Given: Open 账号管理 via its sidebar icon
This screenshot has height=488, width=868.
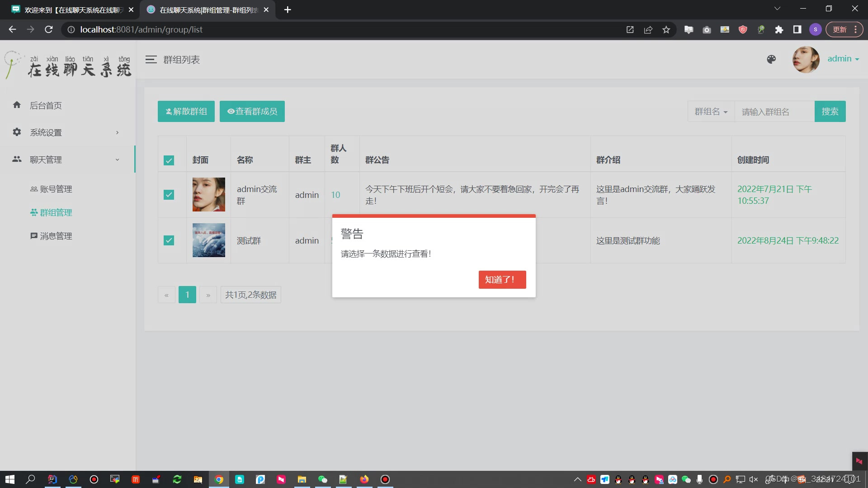Looking at the screenshot, I should click(x=34, y=189).
